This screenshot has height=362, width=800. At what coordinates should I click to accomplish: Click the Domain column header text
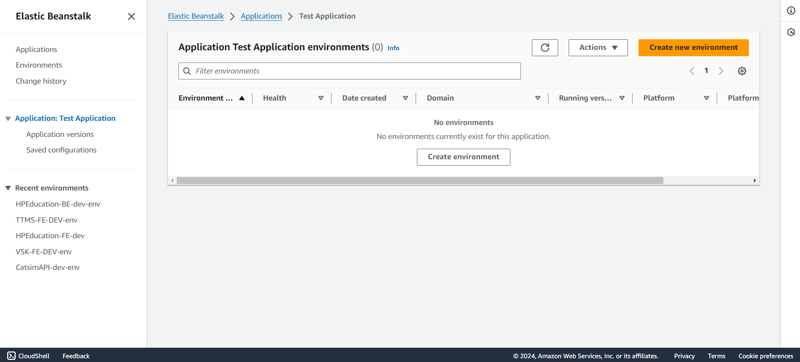tap(440, 98)
